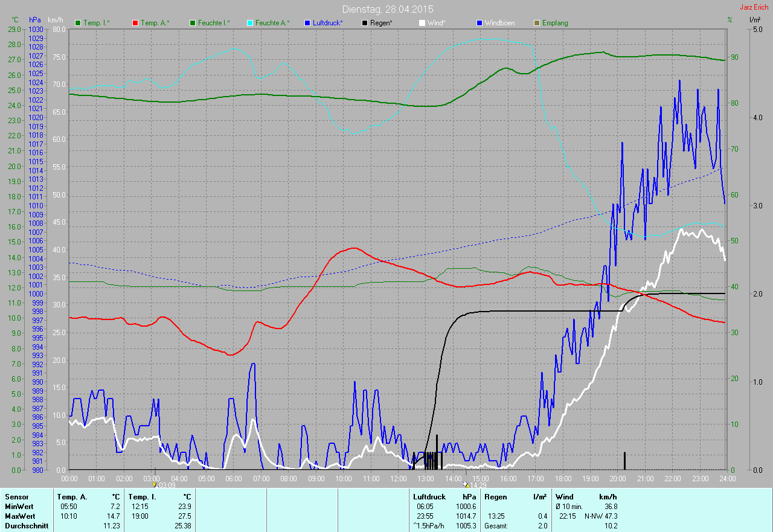Screen dimensions: 773x532
Task: Click the blue Windböen legend square
Action: click(480, 23)
